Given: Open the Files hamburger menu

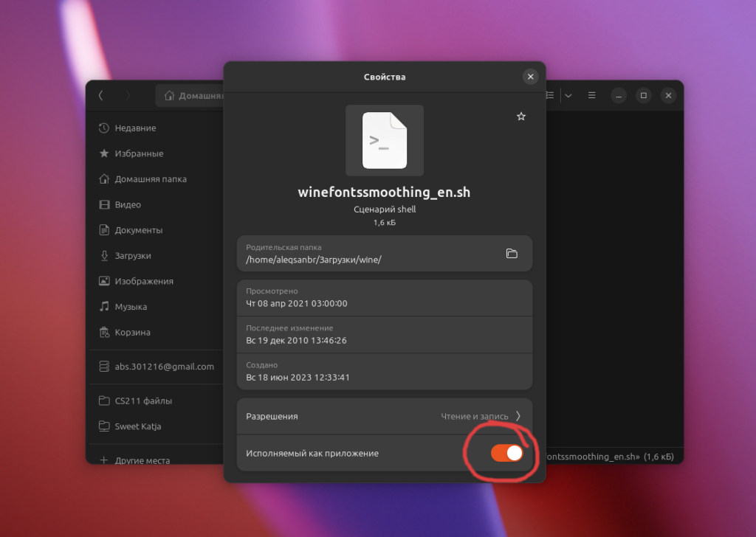Looking at the screenshot, I should 591,95.
